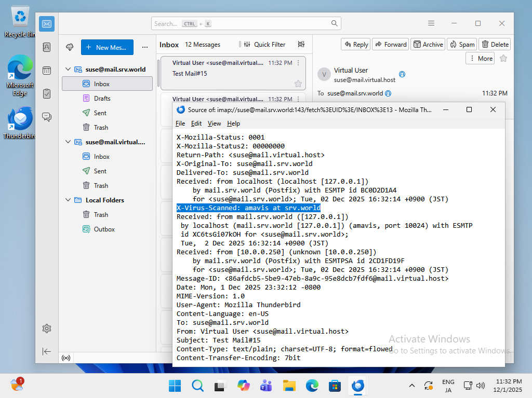Collapse the suse@mail.srv.world account tree
The height and width of the screenshot is (398, 532).
pyautogui.click(x=68, y=69)
